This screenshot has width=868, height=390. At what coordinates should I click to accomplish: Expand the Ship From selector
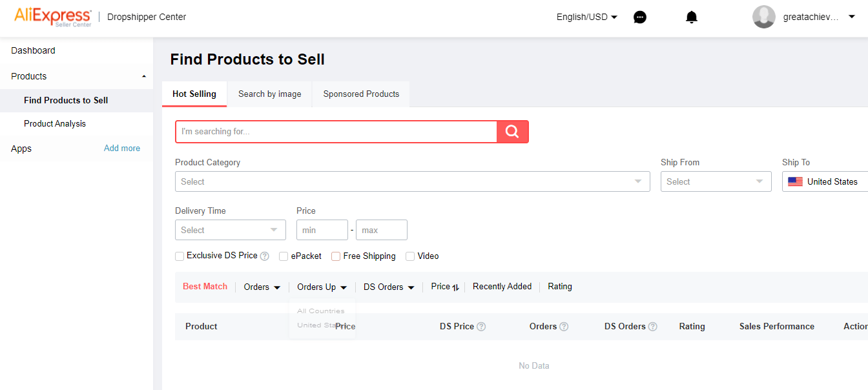coord(716,181)
